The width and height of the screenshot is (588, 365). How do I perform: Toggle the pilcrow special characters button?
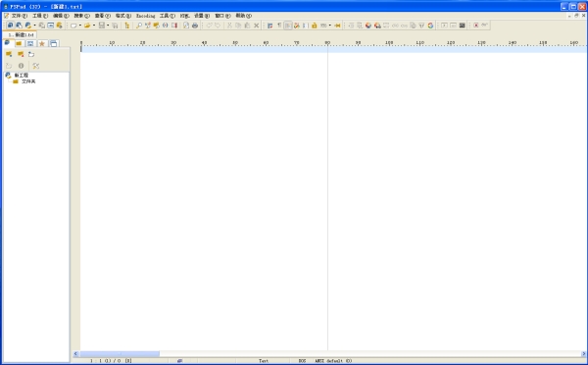click(x=279, y=26)
